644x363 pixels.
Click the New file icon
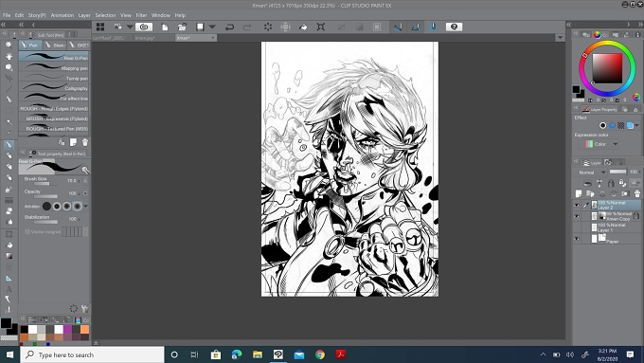pyautogui.click(x=165, y=27)
